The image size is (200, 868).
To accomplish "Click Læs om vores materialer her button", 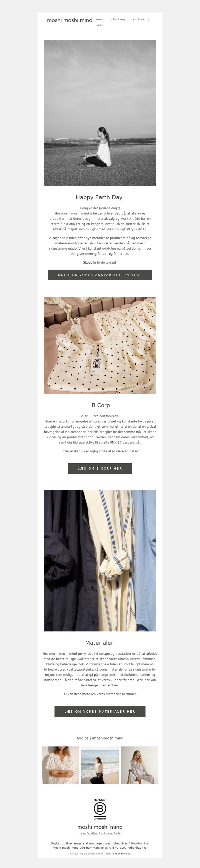I will point(100,711).
